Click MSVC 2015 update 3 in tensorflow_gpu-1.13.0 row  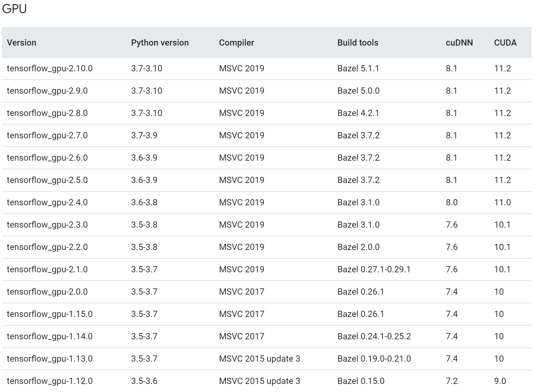tap(260, 359)
